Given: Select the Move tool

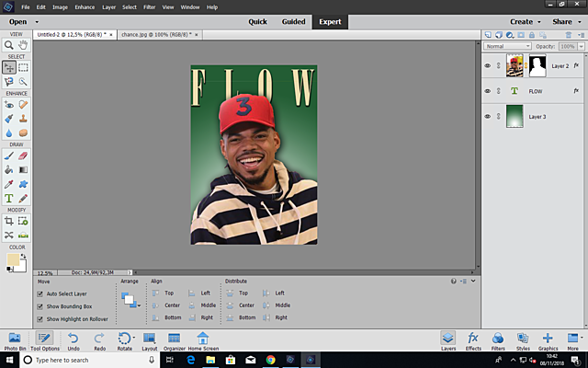Looking at the screenshot, I should point(8,67).
